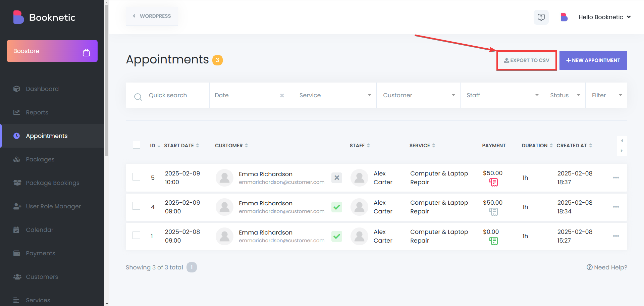Go back to WordPress
The height and width of the screenshot is (306, 644).
tap(152, 16)
